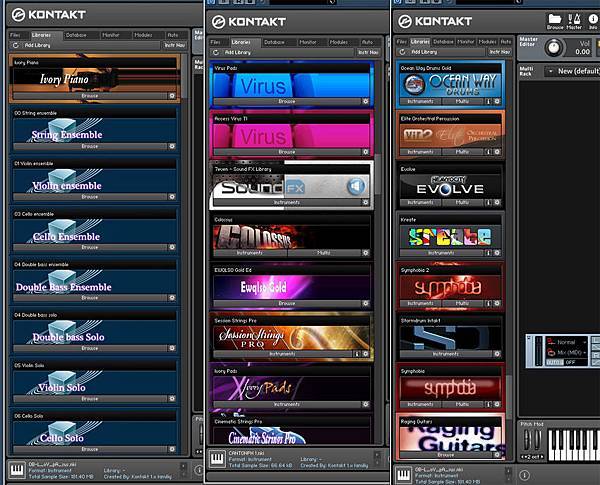Open Colossus library gear options

point(366,253)
